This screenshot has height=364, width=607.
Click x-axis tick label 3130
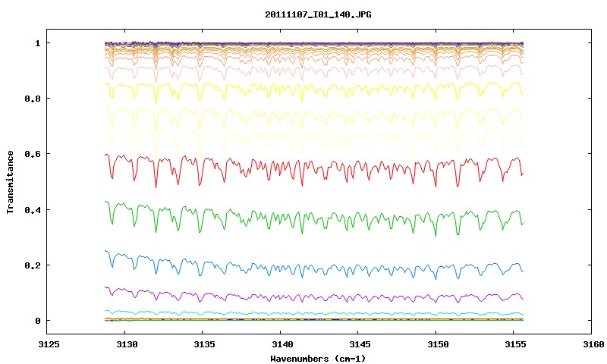click(127, 344)
